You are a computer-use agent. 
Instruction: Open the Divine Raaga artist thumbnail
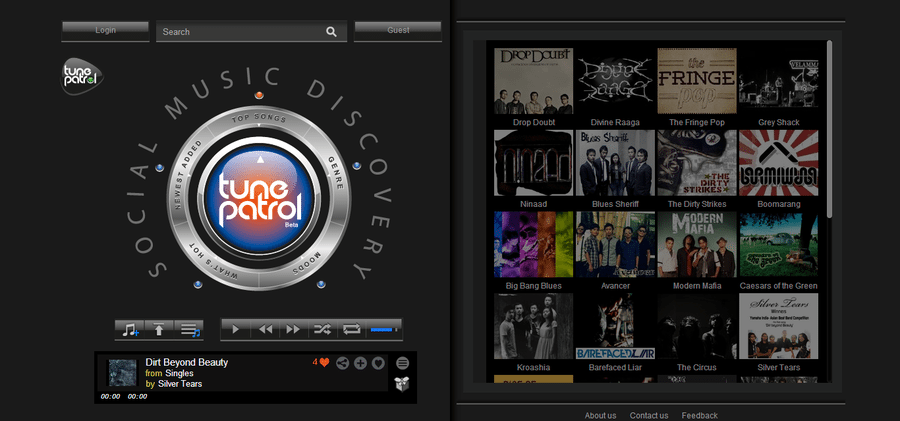615,81
